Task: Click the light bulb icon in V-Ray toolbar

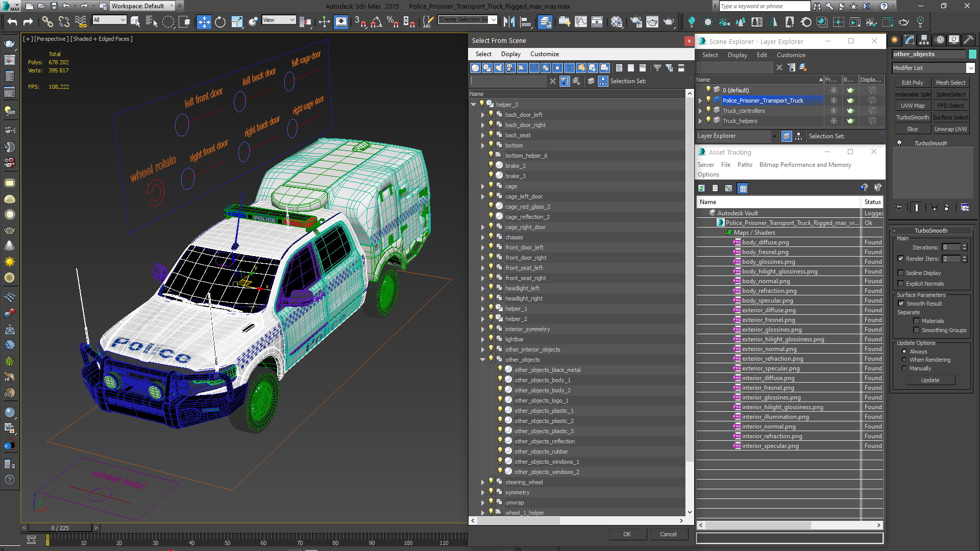Action: click(x=691, y=21)
